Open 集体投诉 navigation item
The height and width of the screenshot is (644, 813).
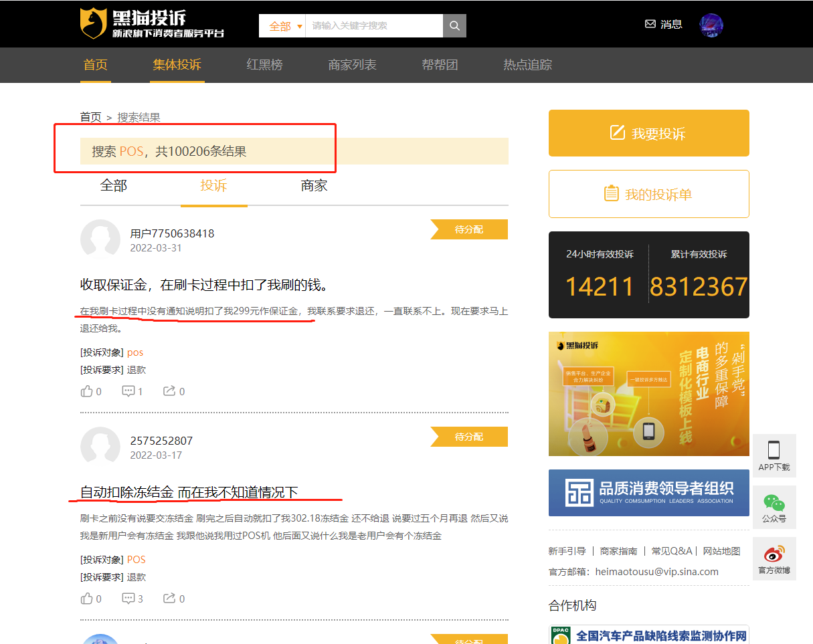pos(177,65)
